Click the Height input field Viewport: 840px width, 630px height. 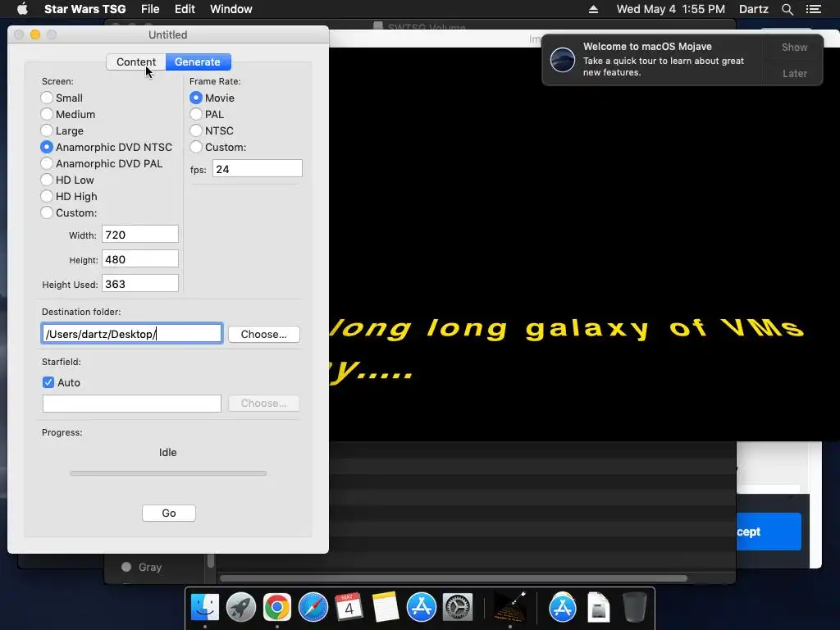click(x=139, y=258)
